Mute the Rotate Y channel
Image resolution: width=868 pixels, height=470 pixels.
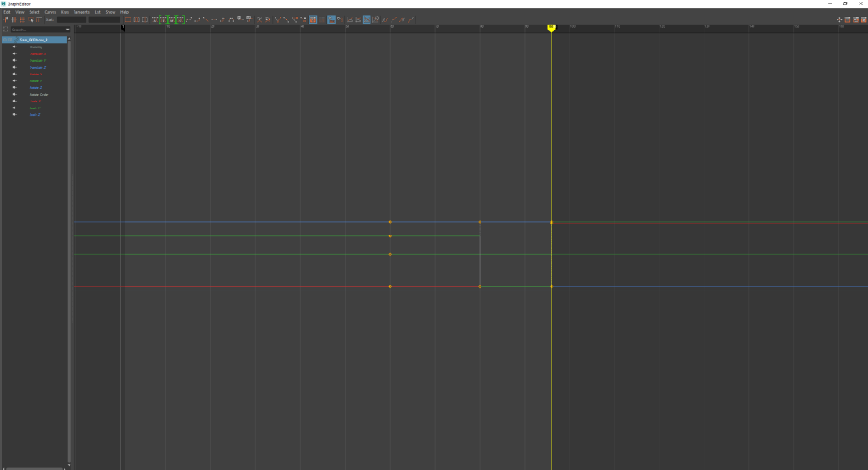click(x=14, y=80)
